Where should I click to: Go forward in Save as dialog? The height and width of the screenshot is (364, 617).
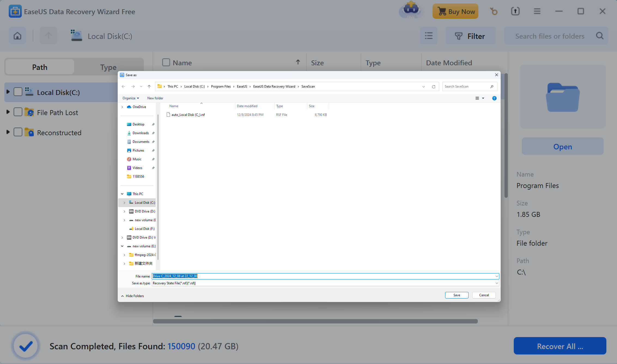pos(133,87)
